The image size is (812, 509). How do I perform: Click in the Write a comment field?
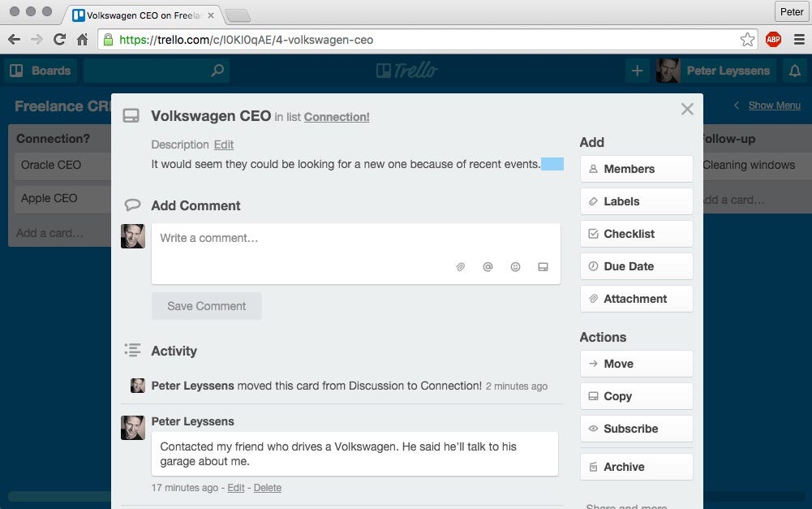[356, 253]
